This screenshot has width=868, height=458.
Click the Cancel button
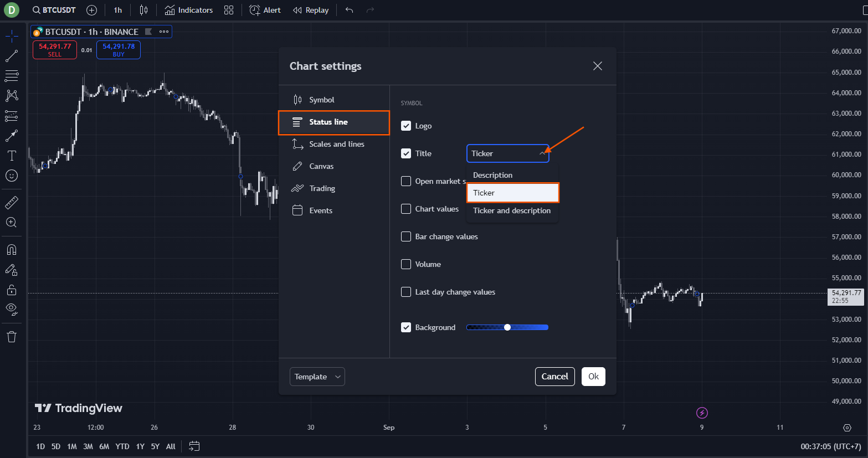pyautogui.click(x=555, y=377)
